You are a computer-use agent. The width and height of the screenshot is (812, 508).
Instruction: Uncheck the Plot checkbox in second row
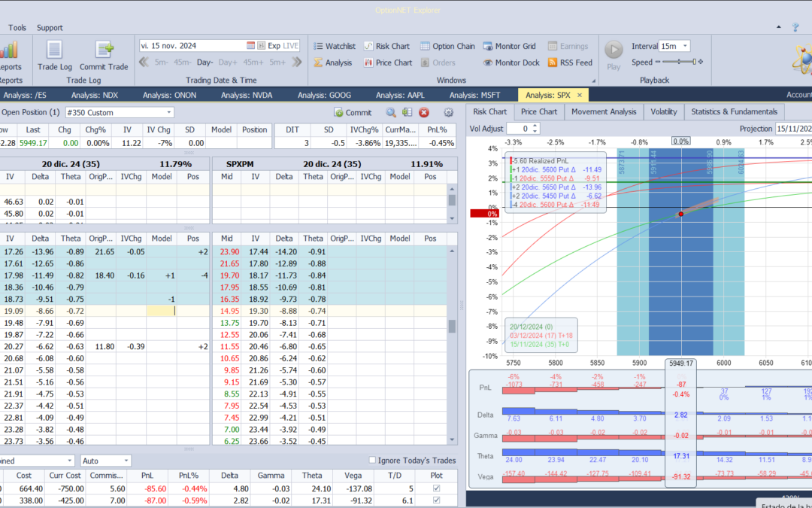pos(437,500)
